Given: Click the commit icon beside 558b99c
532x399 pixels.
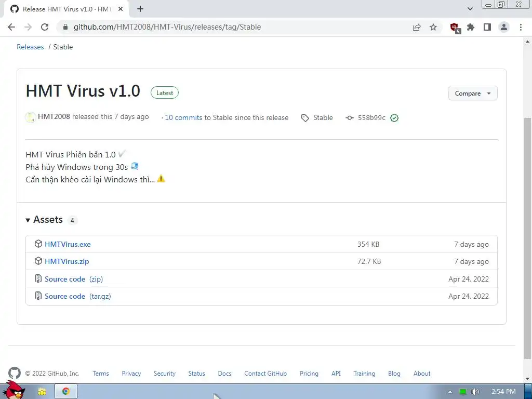Looking at the screenshot, I should (350, 118).
